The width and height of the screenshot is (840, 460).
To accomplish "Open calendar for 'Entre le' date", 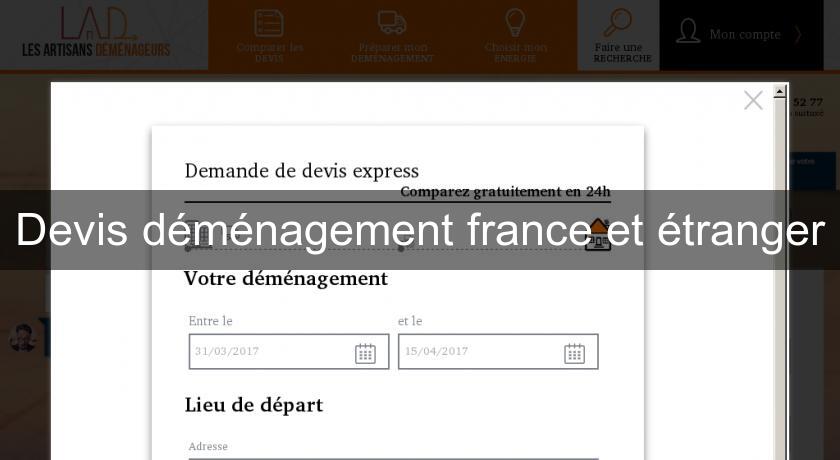I will (x=365, y=352).
